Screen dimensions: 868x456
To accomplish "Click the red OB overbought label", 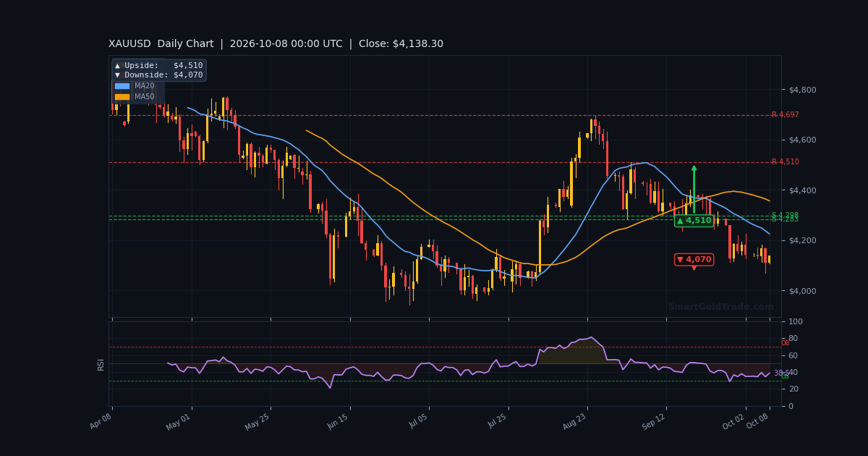I will click(x=785, y=343).
